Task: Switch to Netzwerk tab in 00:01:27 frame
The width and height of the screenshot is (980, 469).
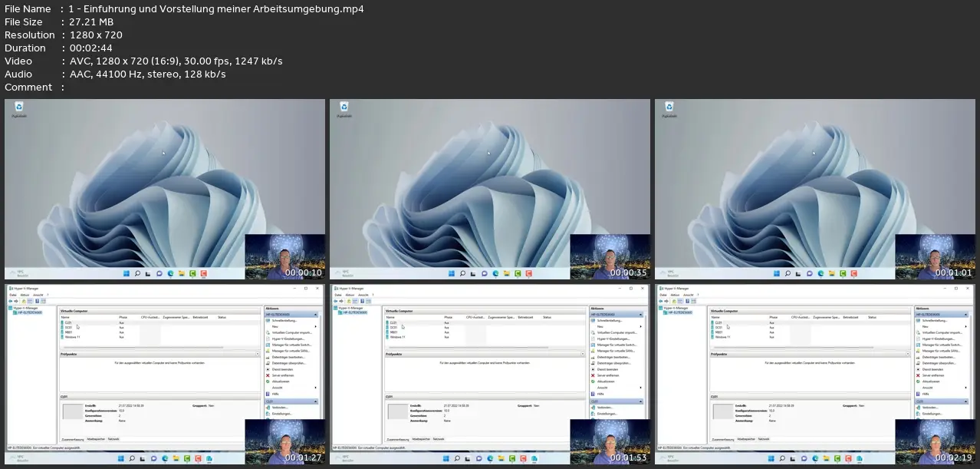Action: click(x=113, y=439)
